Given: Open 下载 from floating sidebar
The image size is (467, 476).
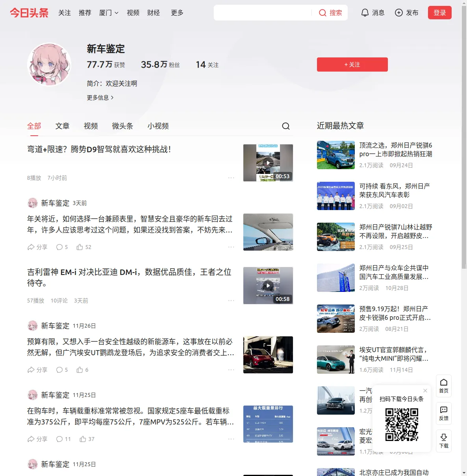Looking at the screenshot, I should pos(444,441).
